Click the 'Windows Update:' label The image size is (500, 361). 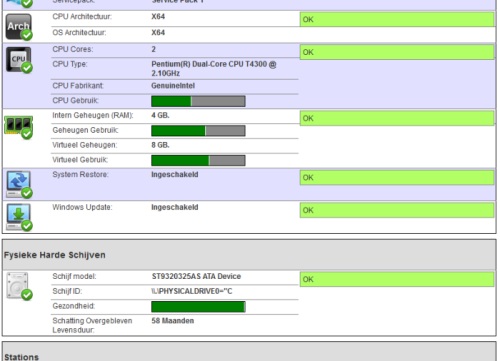click(x=82, y=207)
